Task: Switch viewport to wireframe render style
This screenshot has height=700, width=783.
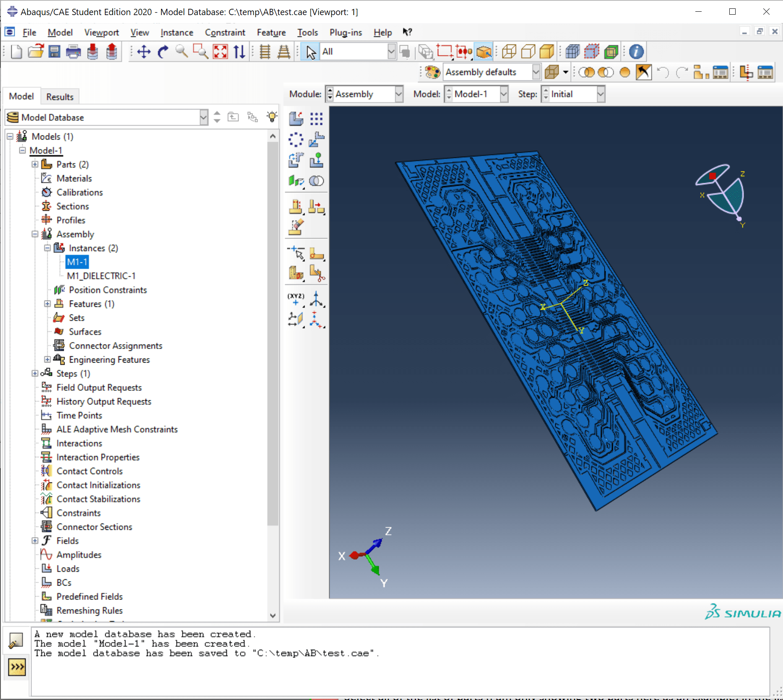Action: pos(510,51)
